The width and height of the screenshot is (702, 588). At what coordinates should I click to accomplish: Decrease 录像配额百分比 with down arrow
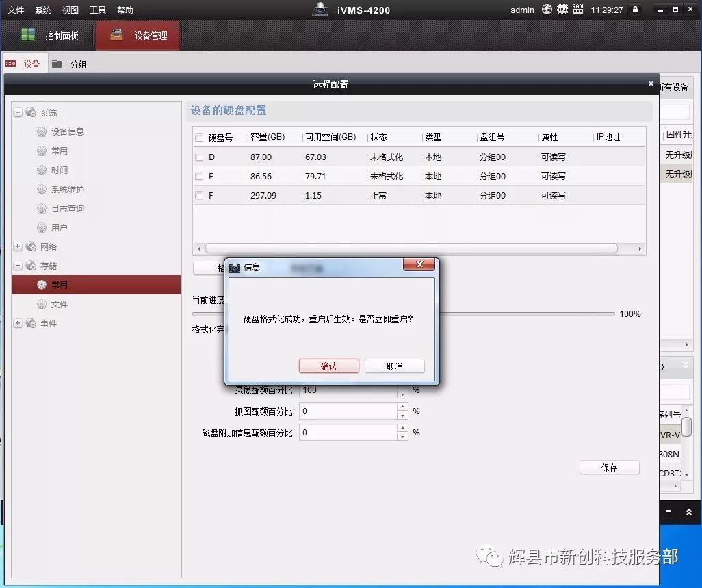[x=402, y=394]
